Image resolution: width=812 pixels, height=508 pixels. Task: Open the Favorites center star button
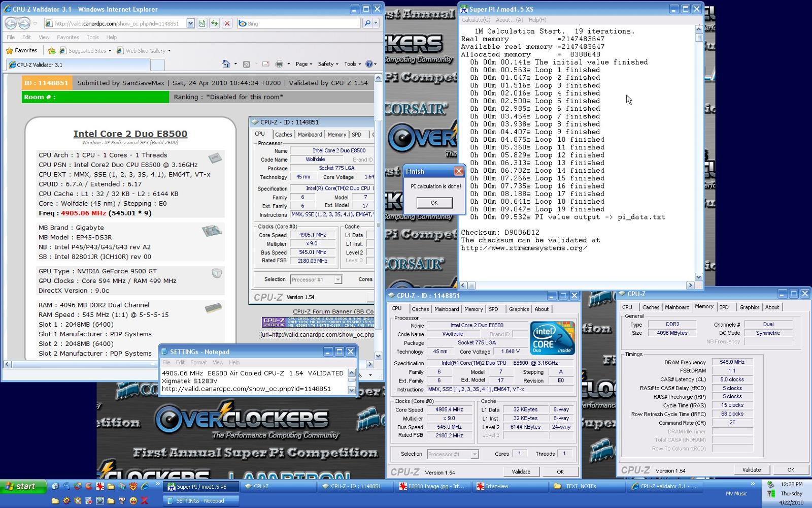[x=21, y=50]
